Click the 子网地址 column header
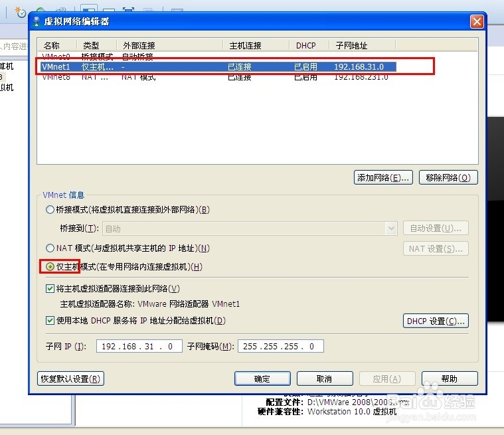This screenshot has width=504, height=435. pos(363,45)
